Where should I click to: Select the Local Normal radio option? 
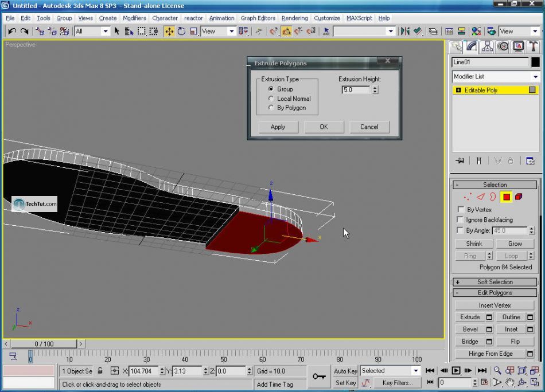pyautogui.click(x=271, y=98)
